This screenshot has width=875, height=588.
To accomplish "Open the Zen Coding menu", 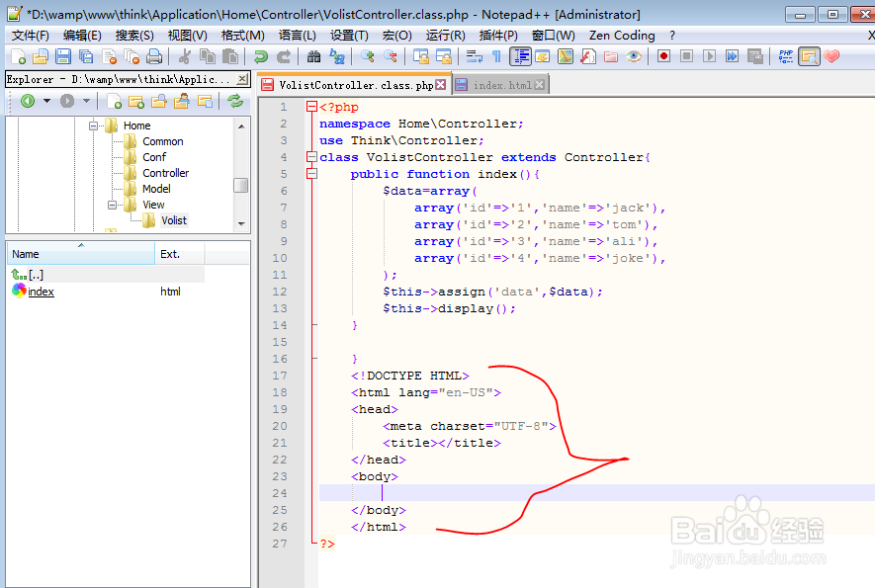I will (622, 36).
